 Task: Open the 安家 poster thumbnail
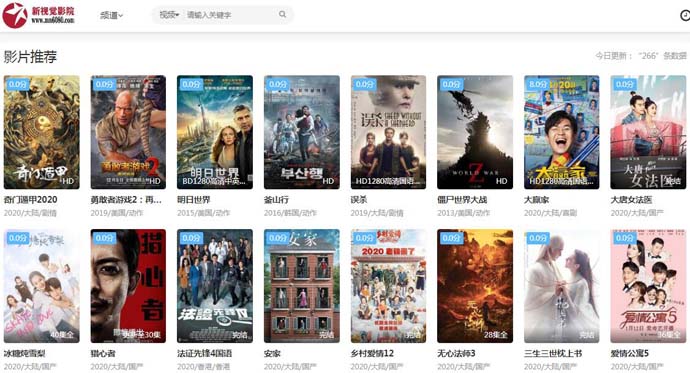pyautogui.click(x=302, y=286)
